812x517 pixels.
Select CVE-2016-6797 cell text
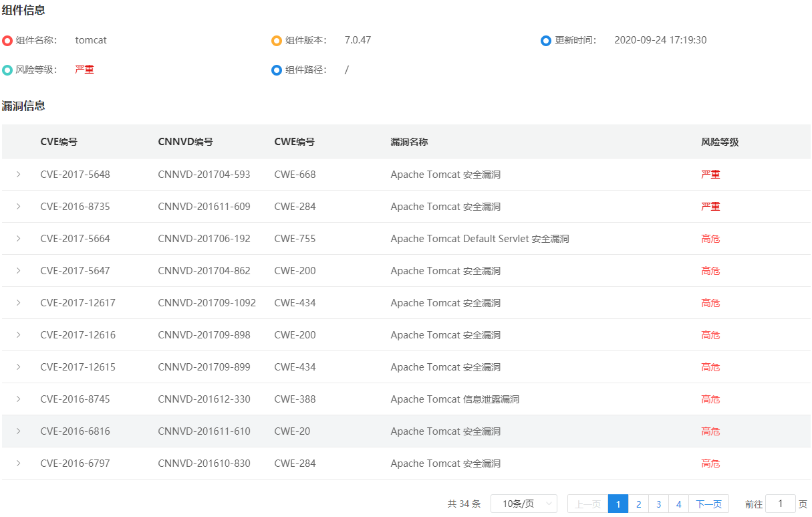(x=75, y=463)
